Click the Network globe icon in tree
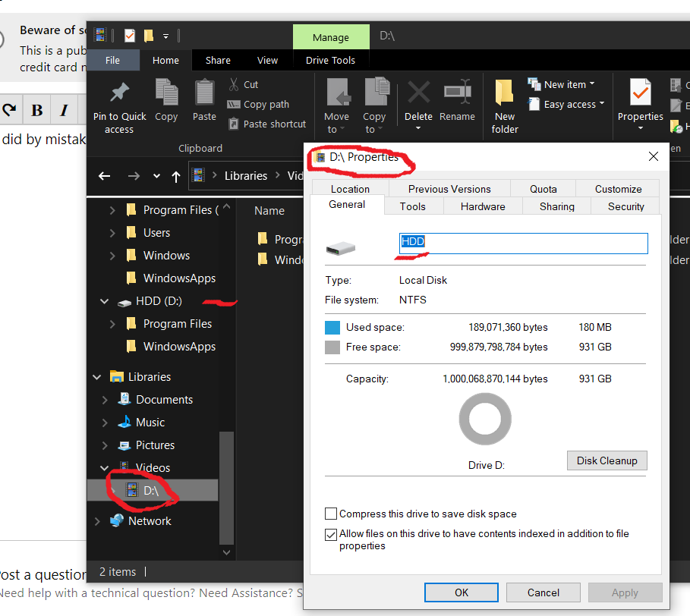690x616 pixels. (117, 520)
